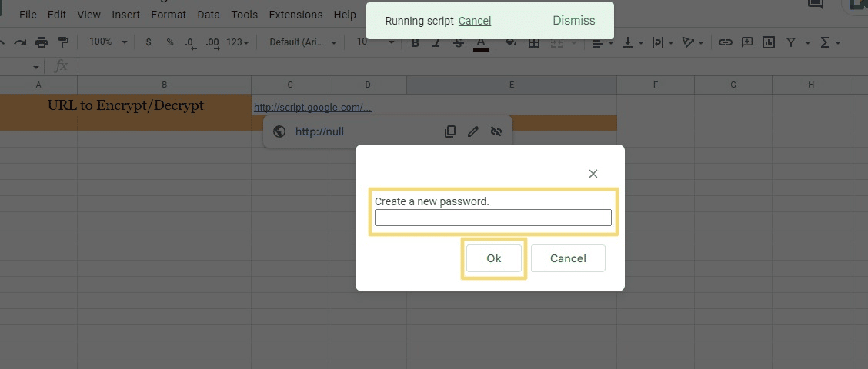This screenshot has height=369, width=868.
Task: Click the insert chart icon
Action: point(768,42)
